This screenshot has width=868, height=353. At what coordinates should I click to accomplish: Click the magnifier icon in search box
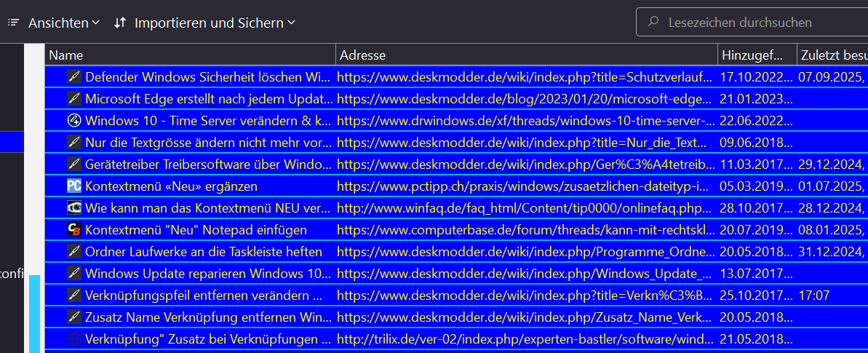pyautogui.click(x=654, y=22)
